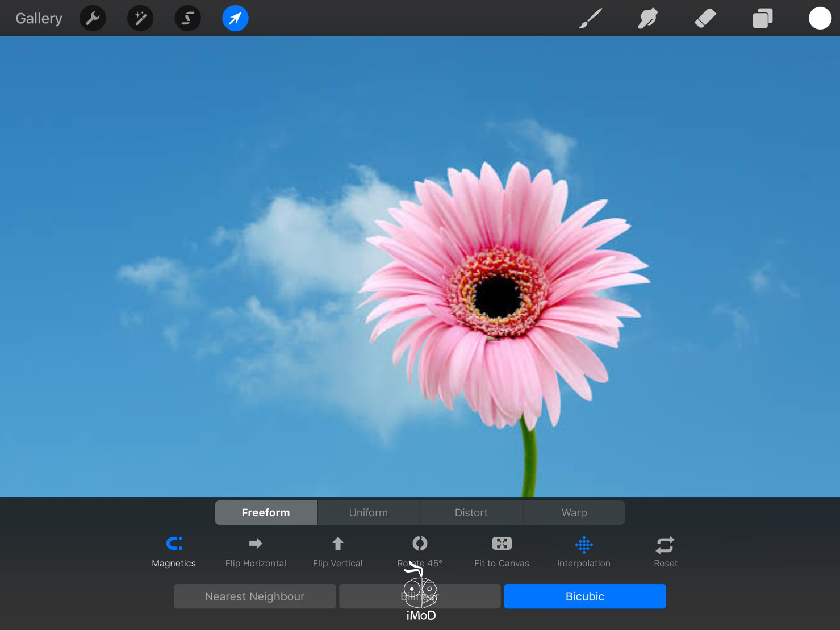
Task: Collapse the Interpolation options
Action: (583, 551)
